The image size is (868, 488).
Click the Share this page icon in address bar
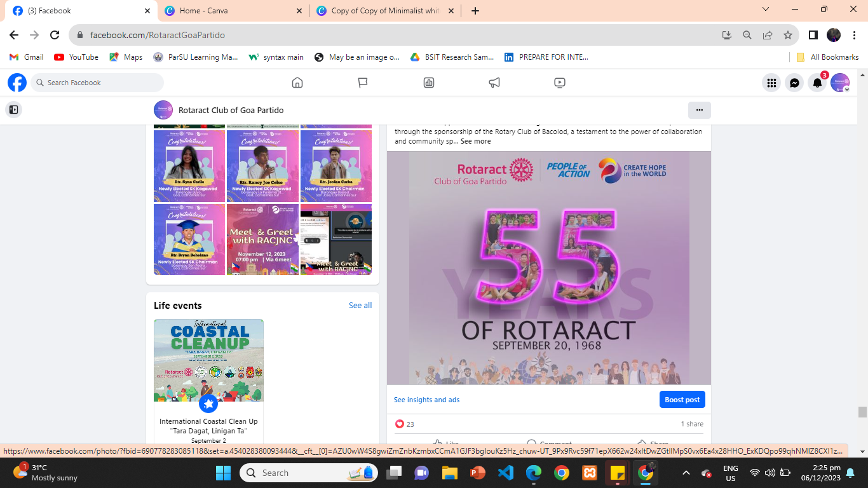tap(768, 35)
